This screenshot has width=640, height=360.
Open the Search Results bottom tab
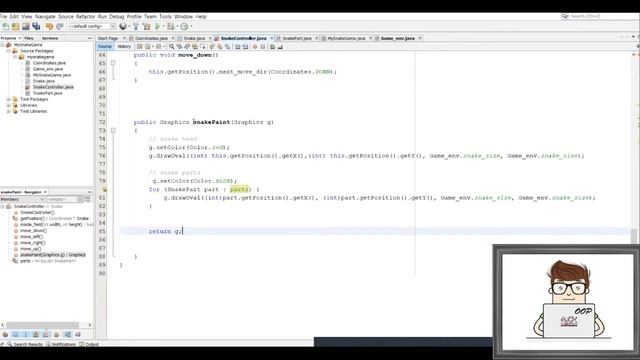(x=25, y=344)
